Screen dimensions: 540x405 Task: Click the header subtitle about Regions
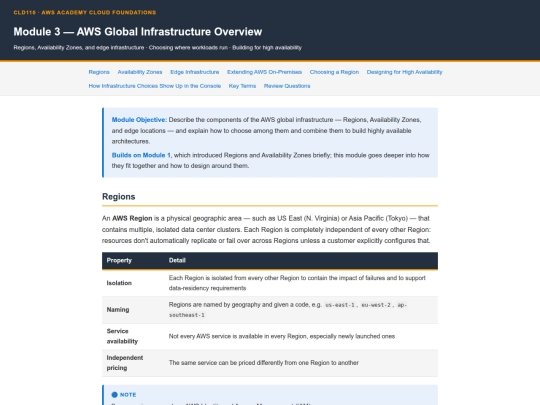point(157,48)
